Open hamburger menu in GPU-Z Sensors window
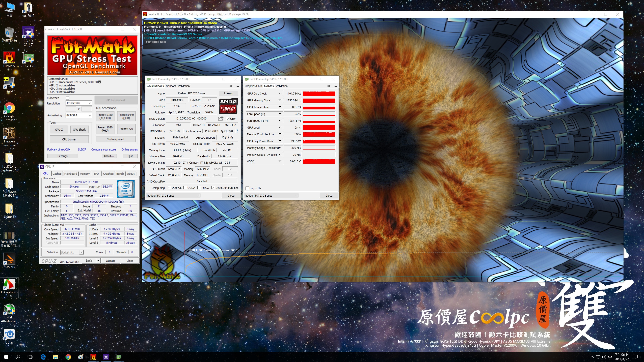 pos(335,86)
